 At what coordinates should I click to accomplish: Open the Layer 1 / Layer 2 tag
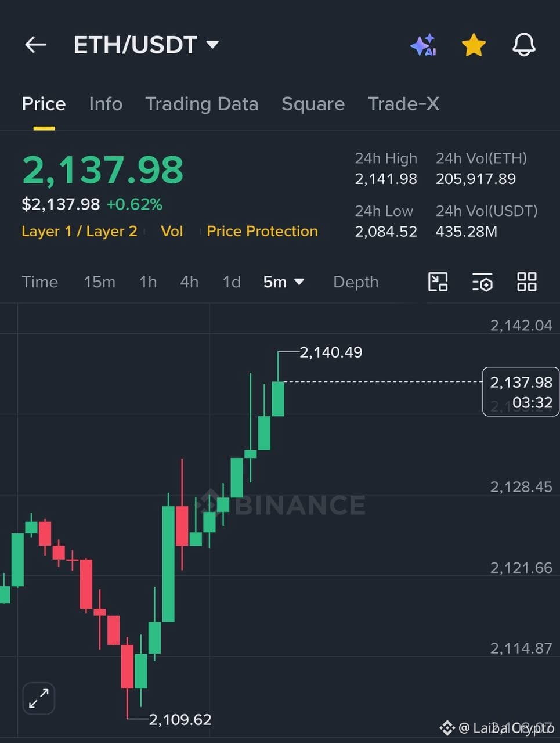(x=80, y=231)
